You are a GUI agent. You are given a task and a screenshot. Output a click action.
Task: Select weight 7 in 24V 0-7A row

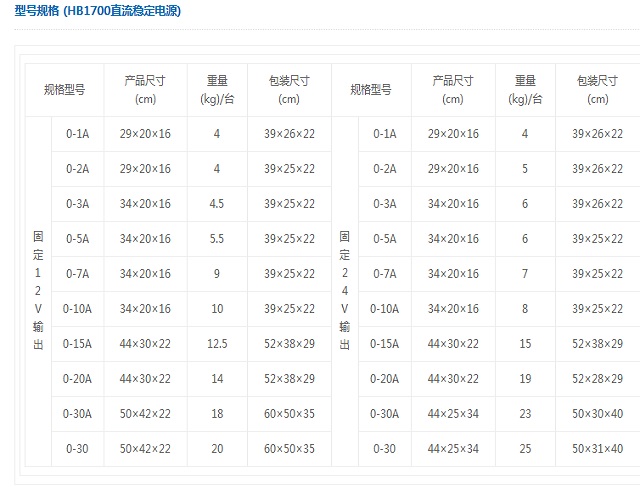tap(525, 274)
